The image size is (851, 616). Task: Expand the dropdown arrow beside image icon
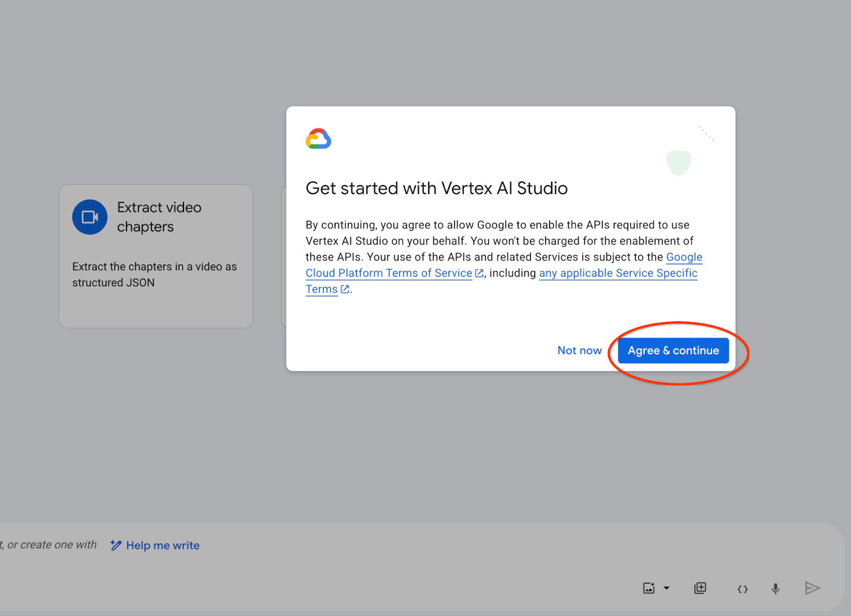pos(666,588)
